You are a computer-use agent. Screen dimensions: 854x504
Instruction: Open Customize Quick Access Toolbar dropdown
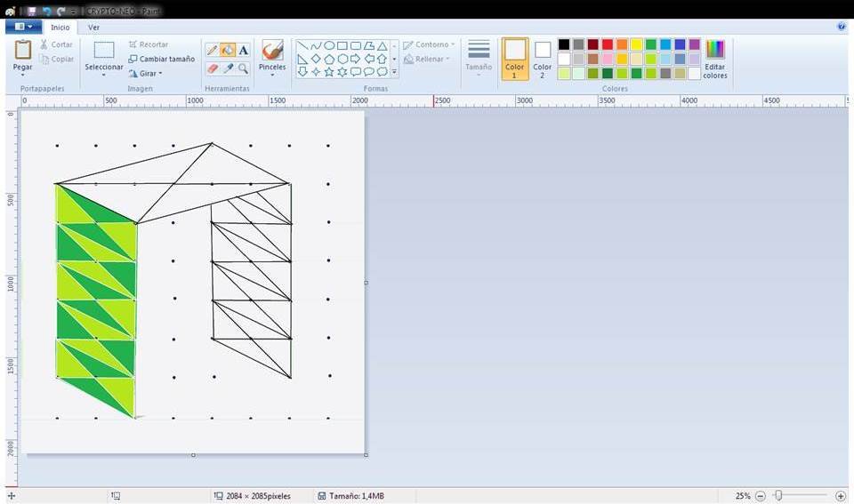tap(72, 11)
